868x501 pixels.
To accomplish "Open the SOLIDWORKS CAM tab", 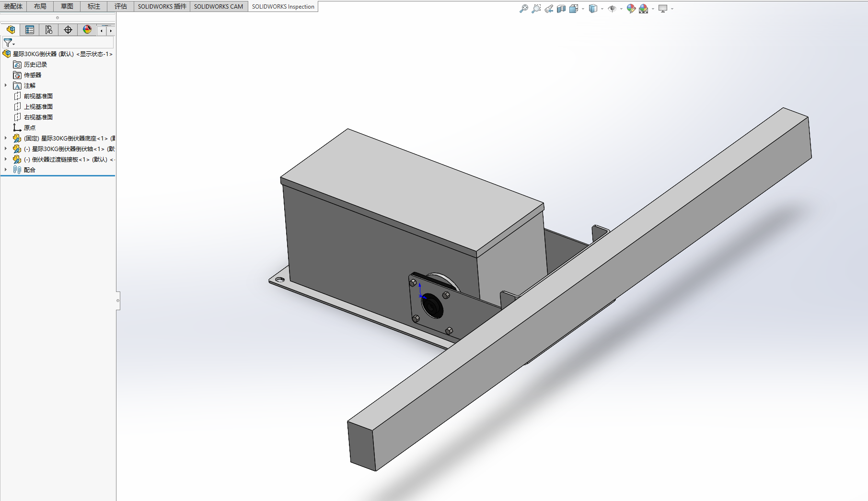I will [219, 6].
